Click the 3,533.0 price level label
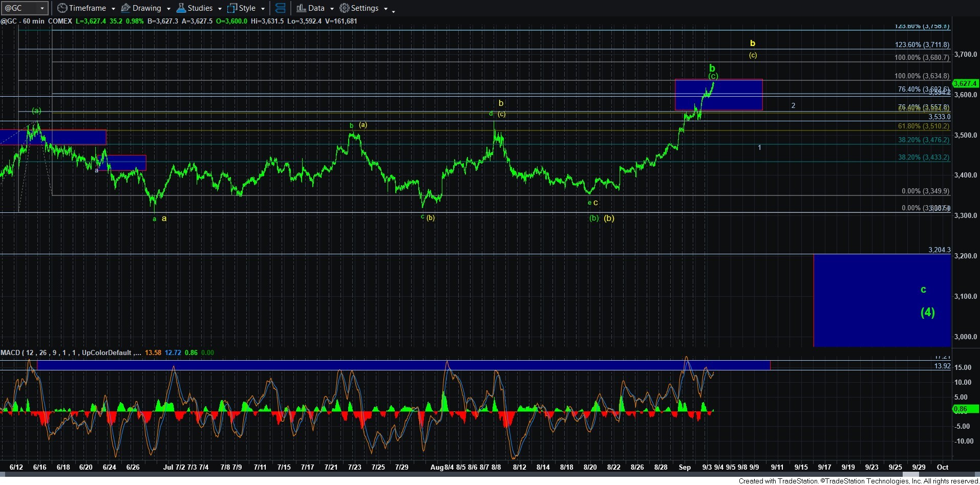 [940, 117]
